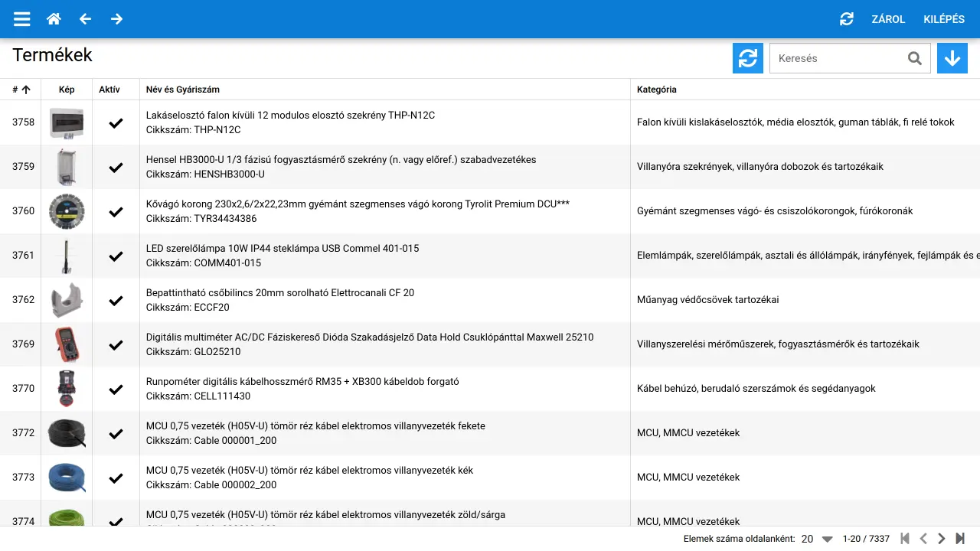Sort by the # column header
Screen dimensions: 980x551
(x=20, y=89)
